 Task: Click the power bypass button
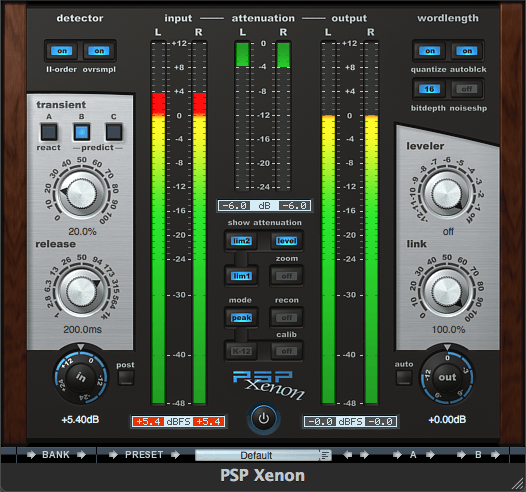coord(264,418)
